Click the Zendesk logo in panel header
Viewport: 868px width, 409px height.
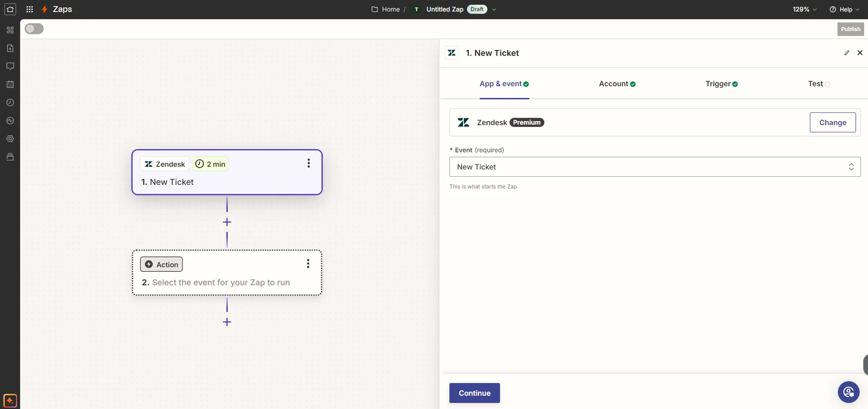coord(452,53)
